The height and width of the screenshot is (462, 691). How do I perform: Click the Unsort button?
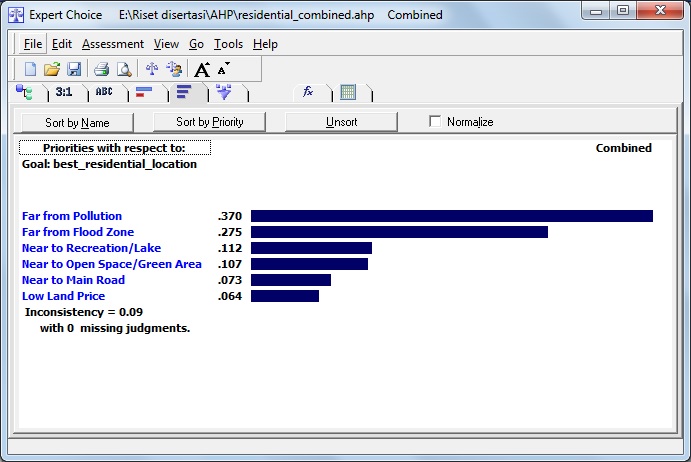pyautogui.click(x=341, y=122)
